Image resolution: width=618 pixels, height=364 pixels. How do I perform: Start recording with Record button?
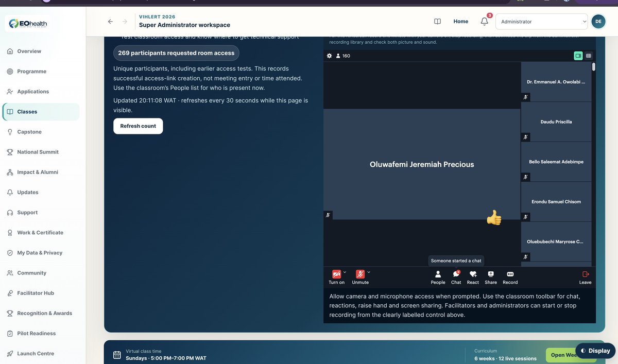coord(510,277)
